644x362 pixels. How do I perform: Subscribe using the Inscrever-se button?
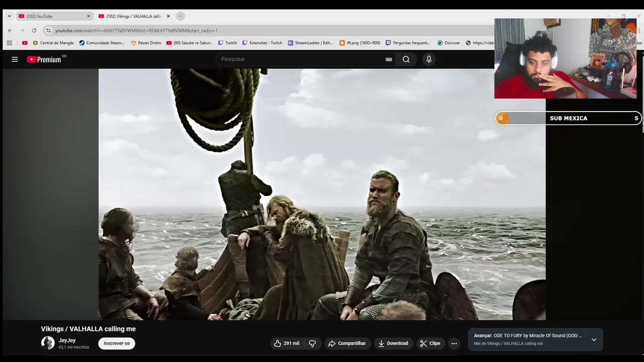pos(117,343)
